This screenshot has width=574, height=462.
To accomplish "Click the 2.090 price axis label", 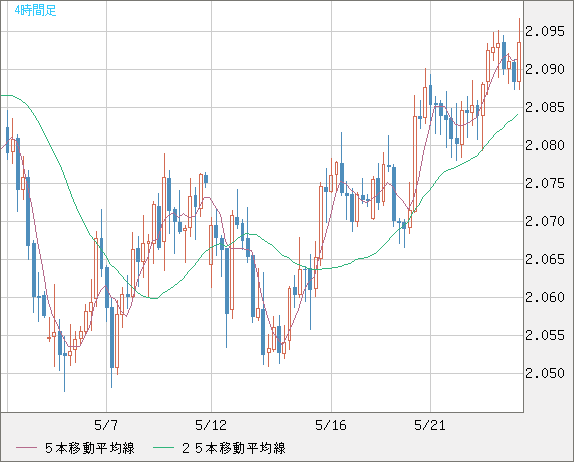I will pyautogui.click(x=545, y=69).
